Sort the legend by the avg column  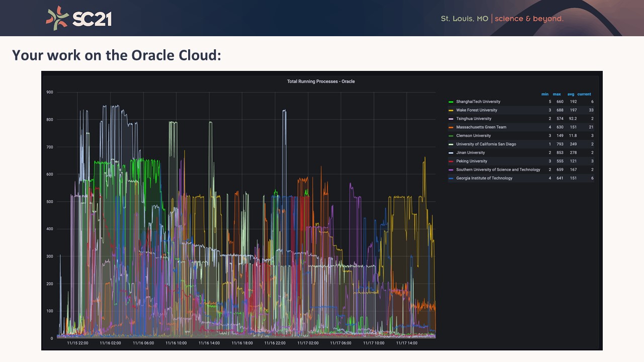click(x=571, y=94)
